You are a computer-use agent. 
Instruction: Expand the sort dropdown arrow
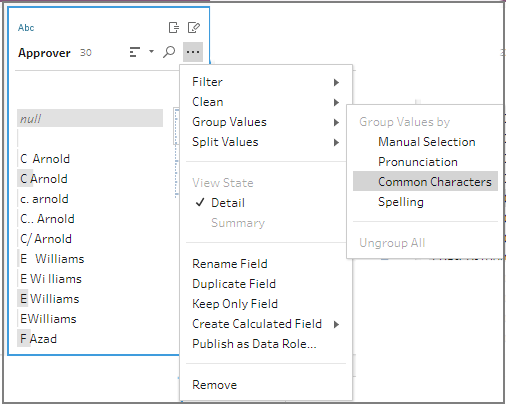pos(151,51)
